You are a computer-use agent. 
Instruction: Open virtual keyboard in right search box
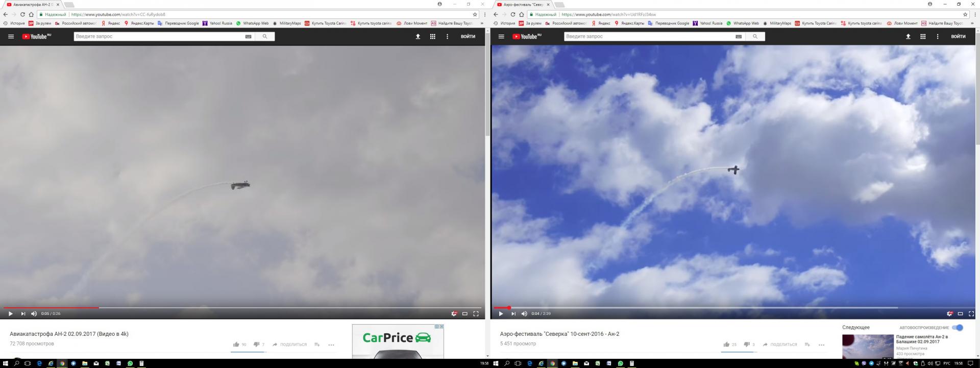pyautogui.click(x=739, y=37)
